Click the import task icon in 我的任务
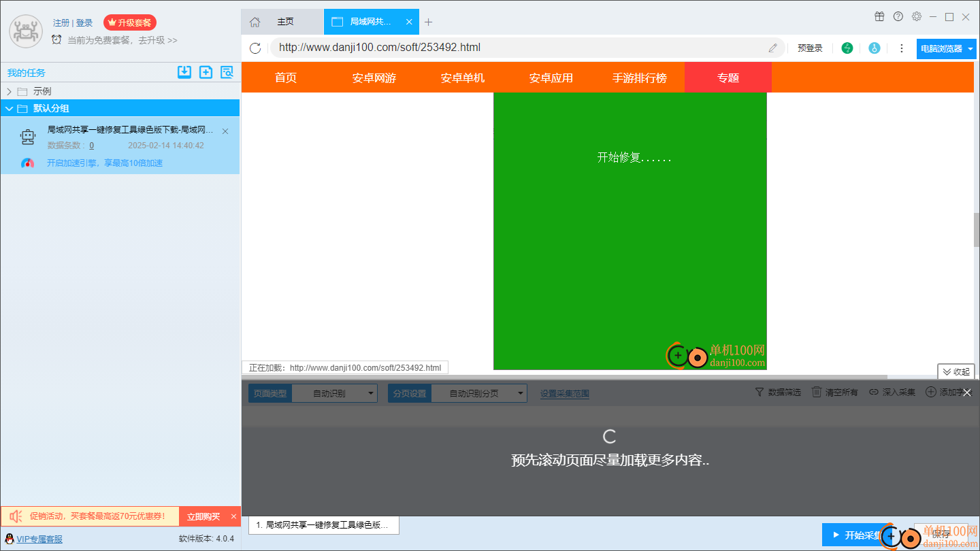 (x=184, y=72)
